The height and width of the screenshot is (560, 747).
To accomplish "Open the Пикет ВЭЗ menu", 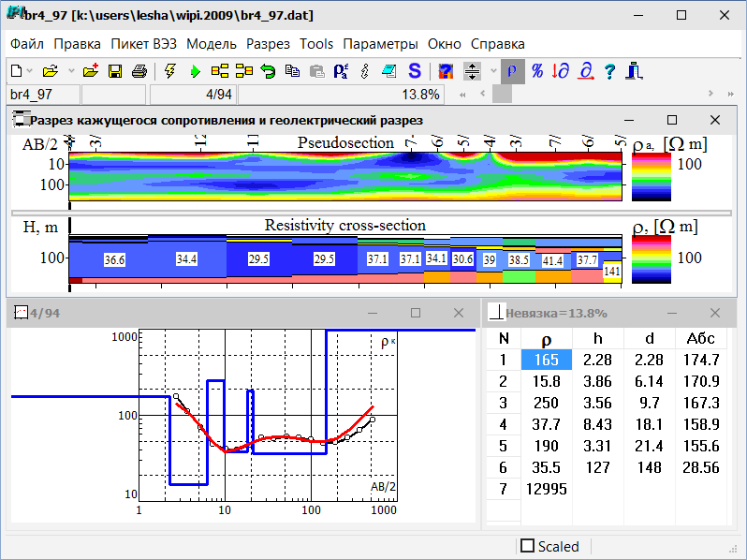I will coord(143,44).
